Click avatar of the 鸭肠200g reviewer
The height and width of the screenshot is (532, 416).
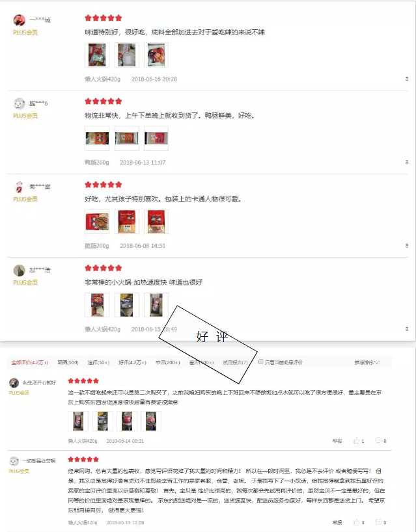20,103
